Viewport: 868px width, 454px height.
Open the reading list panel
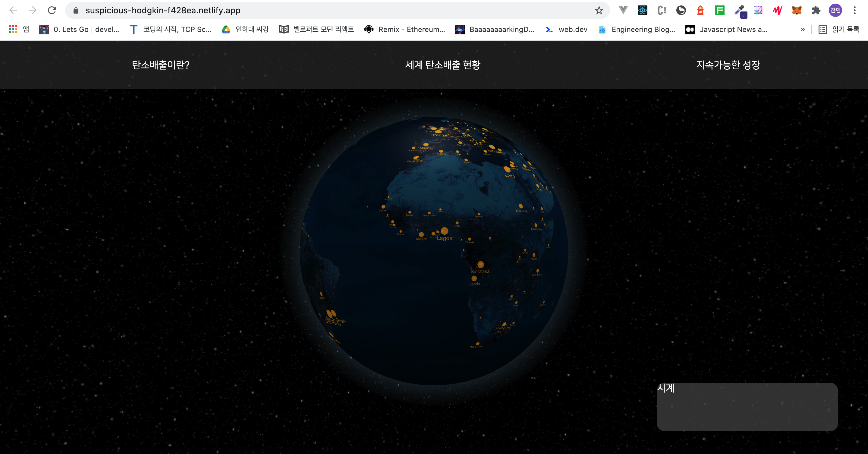tap(839, 30)
